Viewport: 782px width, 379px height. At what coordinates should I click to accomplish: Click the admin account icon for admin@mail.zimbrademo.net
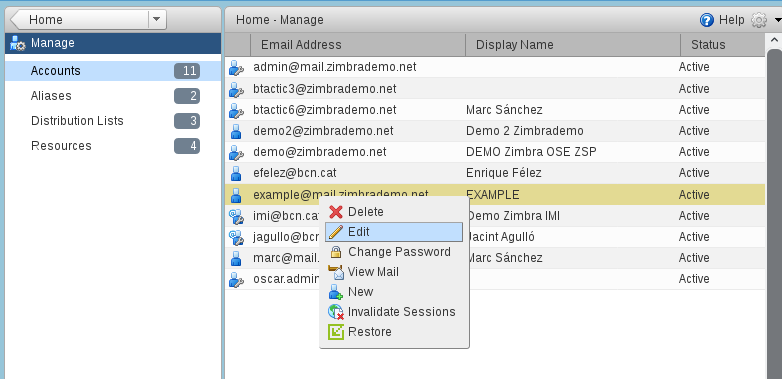tap(236, 67)
